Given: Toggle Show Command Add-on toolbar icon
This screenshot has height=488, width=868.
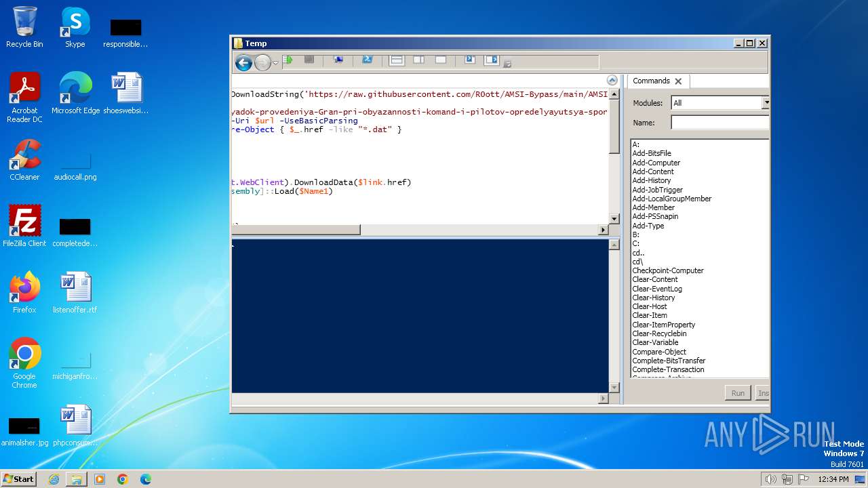Looking at the screenshot, I should pyautogui.click(x=491, y=60).
